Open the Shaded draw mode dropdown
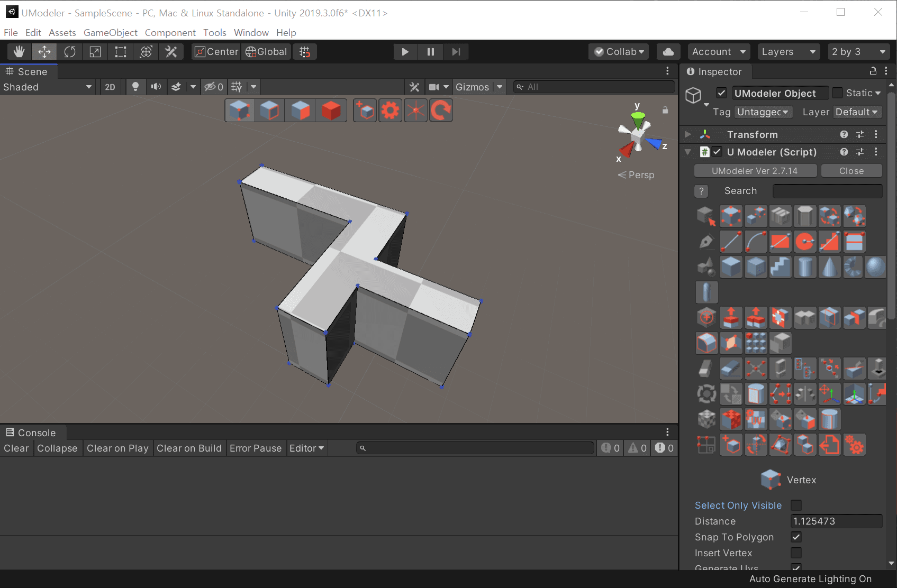The image size is (897, 588). (x=48, y=87)
